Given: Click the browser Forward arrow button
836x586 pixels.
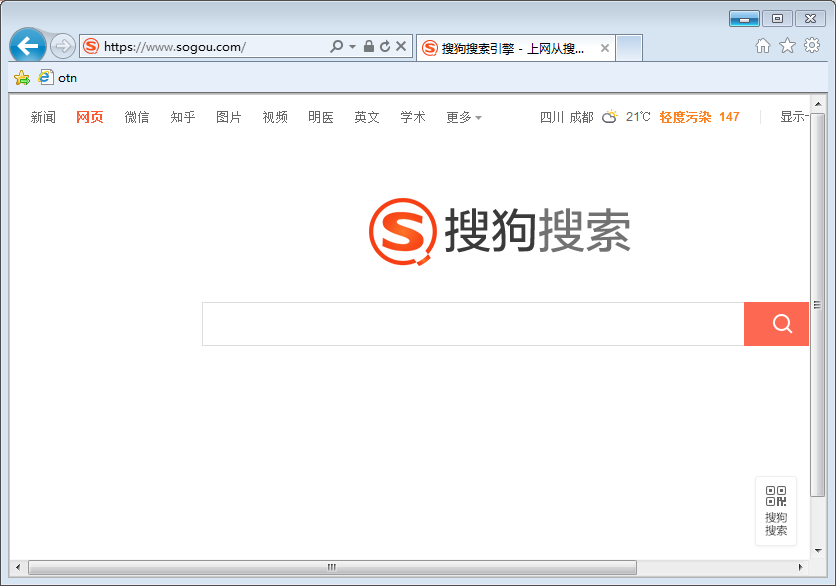Looking at the screenshot, I should pyautogui.click(x=62, y=46).
